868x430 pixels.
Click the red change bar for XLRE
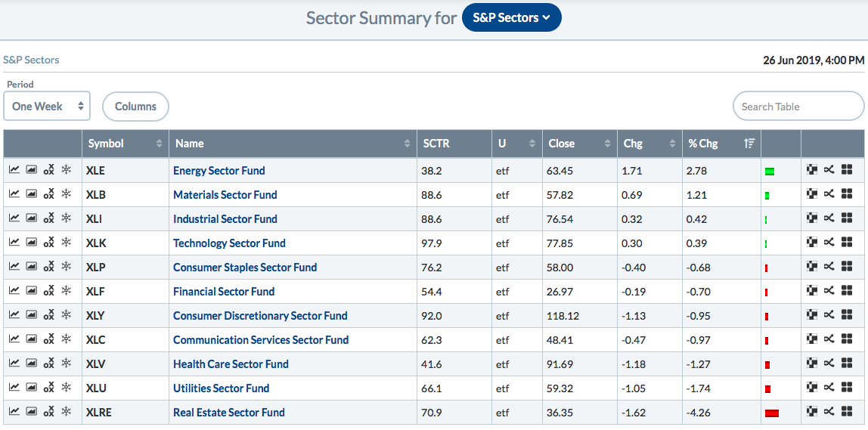(772, 413)
